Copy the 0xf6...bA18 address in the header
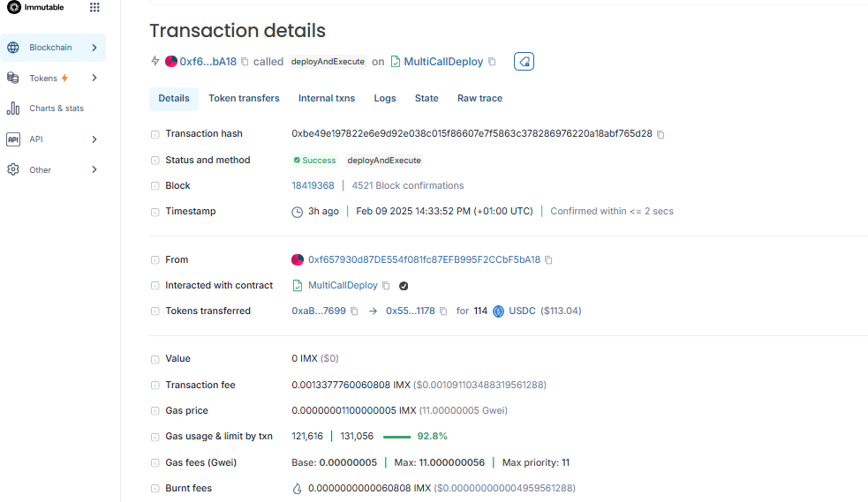This screenshot has width=868, height=502. (245, 62)
